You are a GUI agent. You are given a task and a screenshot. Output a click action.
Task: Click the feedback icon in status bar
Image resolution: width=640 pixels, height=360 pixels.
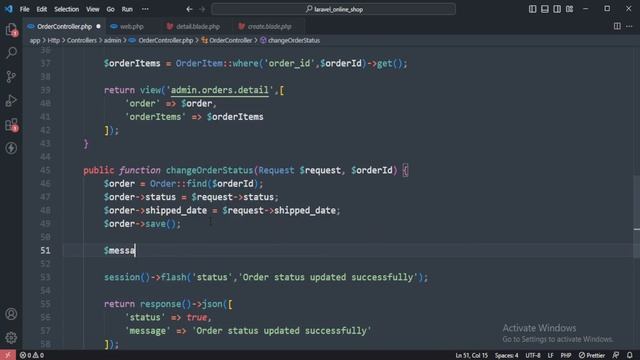pos(616,355)
